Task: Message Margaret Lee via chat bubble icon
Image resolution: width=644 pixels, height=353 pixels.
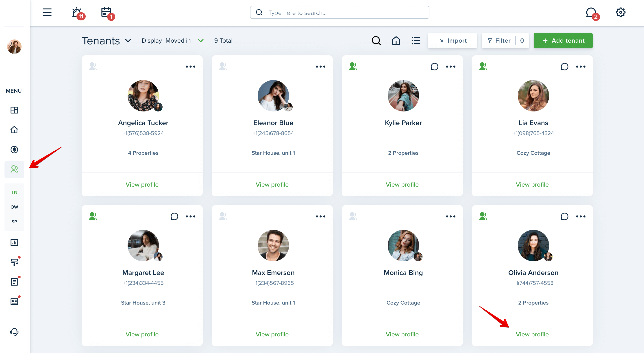Action: (x=174, y=216)
